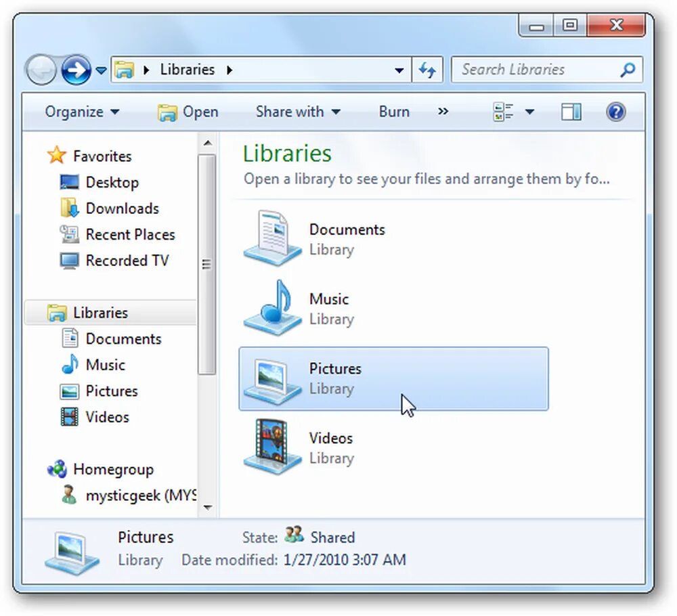
Task: Click the Videos filmstrip icon in navigation tree
Action: click(69, 417)
